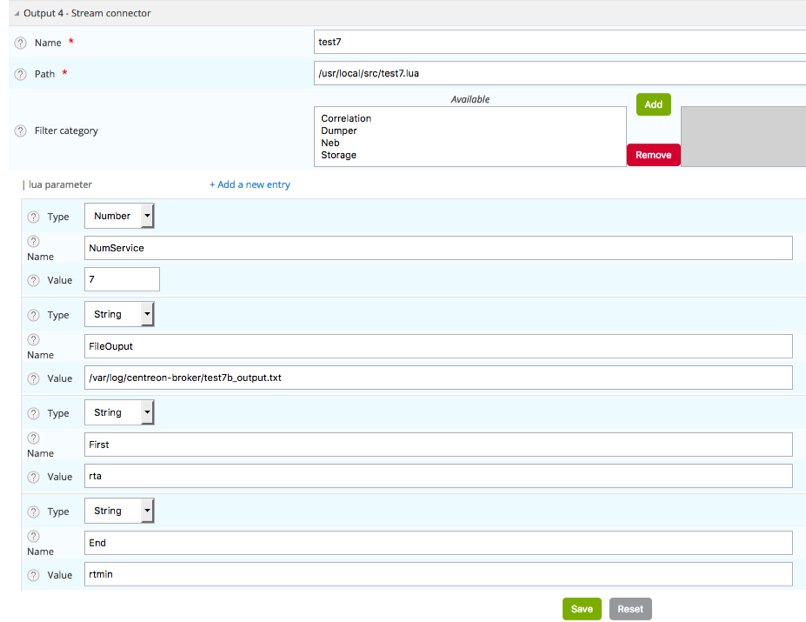Click the Path input field
This screenshot has height=622, width=806.
pos(558,73)
